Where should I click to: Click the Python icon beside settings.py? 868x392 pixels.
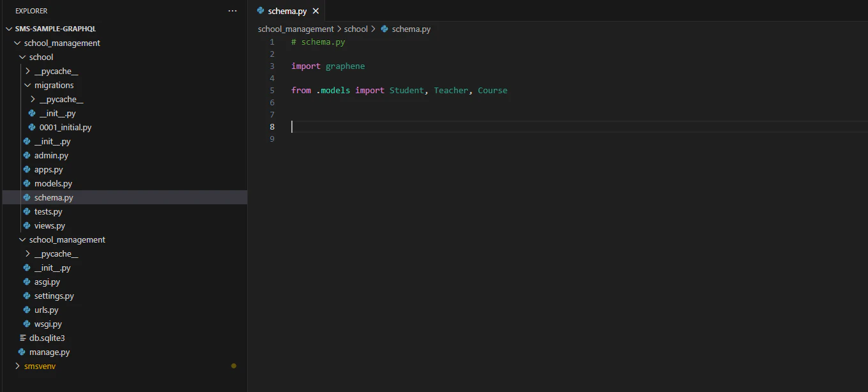coord(28,296)
